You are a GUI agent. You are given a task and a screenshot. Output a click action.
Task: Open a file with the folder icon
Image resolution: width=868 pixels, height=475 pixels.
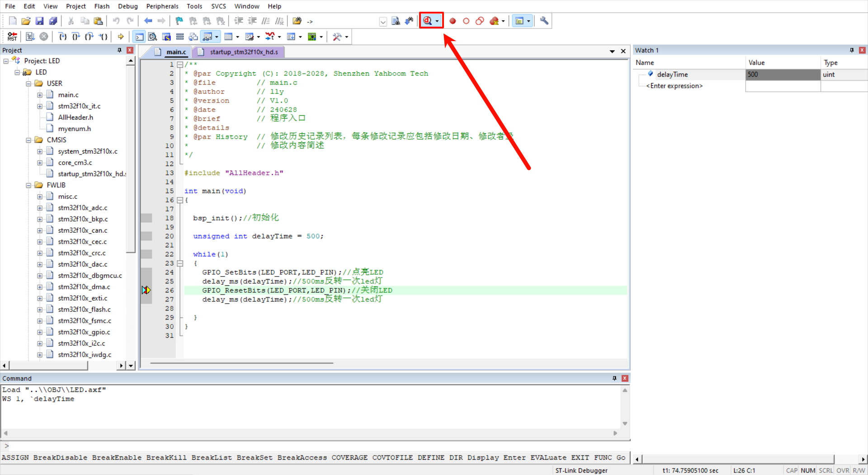click(26, 21)
